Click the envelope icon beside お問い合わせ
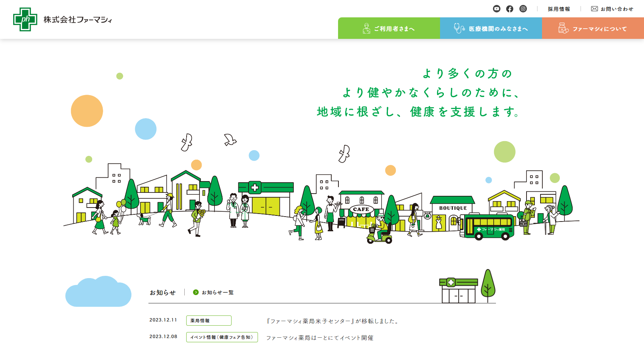 tap(594, 9)
